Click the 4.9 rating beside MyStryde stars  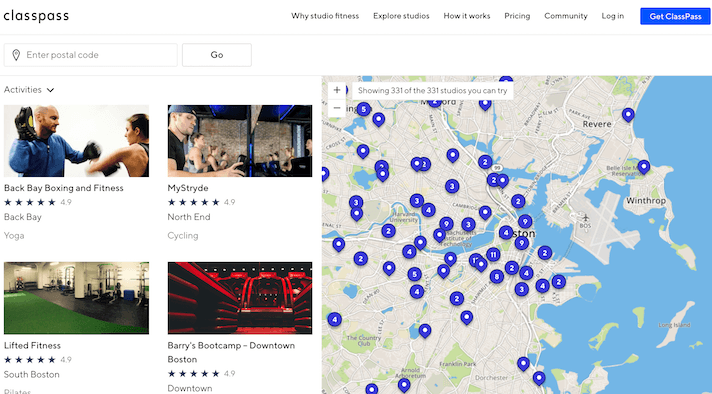pos(230,202)
